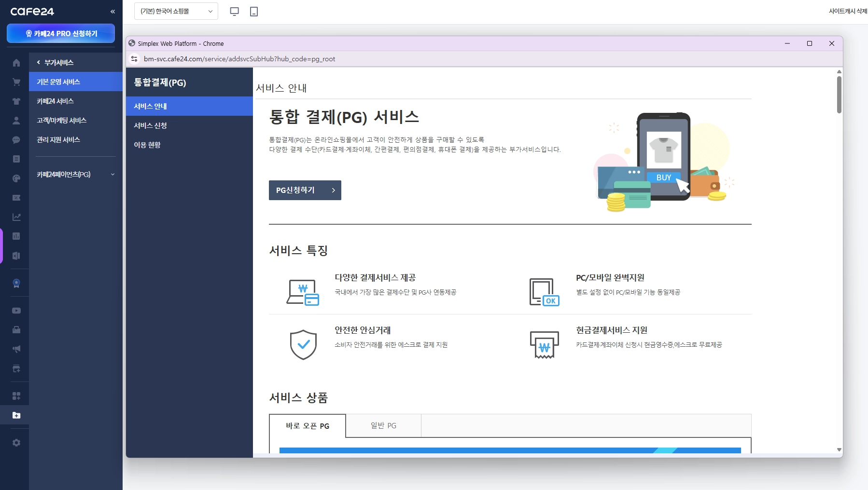Open the t-shirt products icon in sidebar
Screen dimensions: 868x490
click(x=16, y=101)
